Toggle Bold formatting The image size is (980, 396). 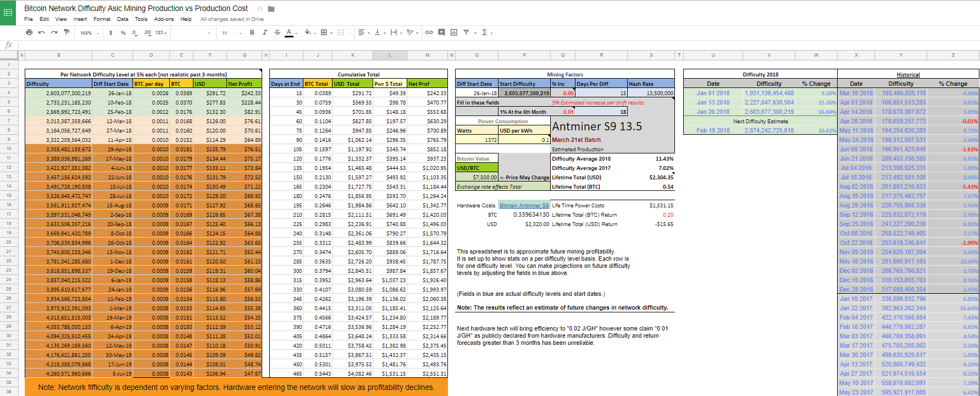[x=252, y=32]
